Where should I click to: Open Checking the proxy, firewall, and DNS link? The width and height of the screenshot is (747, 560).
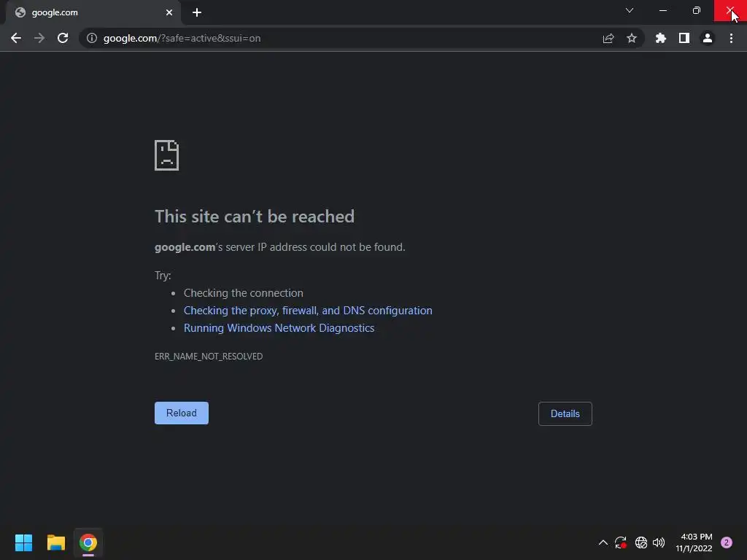[309, 311]
